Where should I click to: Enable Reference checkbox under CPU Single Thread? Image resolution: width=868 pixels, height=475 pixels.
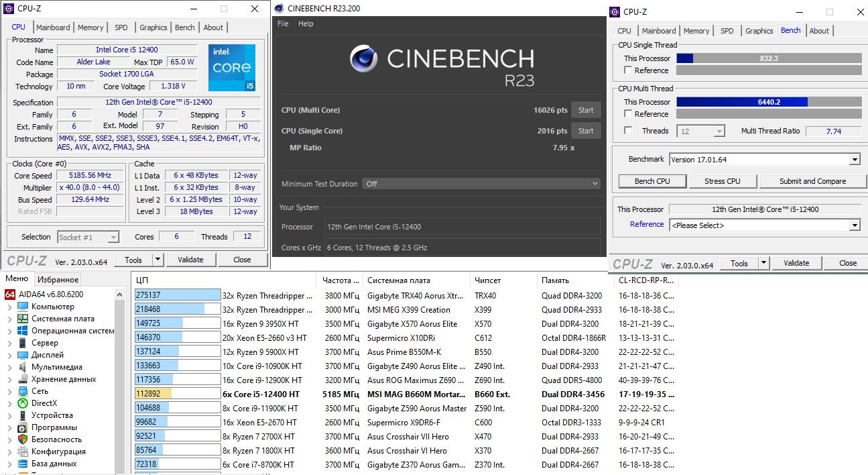(628, 70)
